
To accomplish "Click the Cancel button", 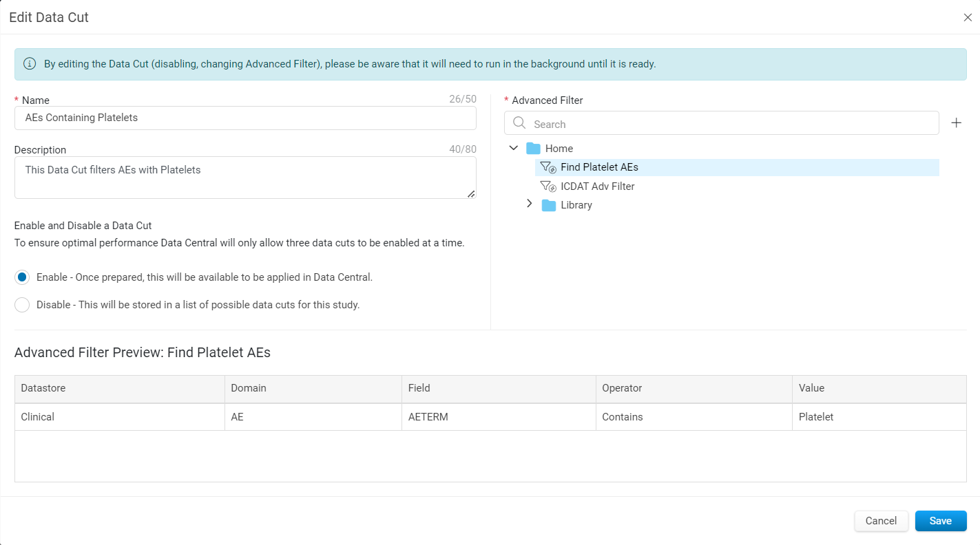I will [x=881, y=521].
